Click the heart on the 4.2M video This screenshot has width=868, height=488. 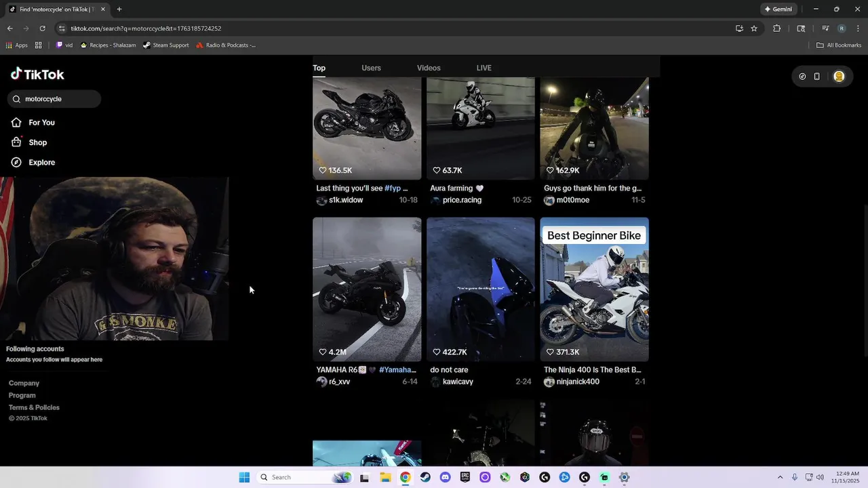click(323, 352)
